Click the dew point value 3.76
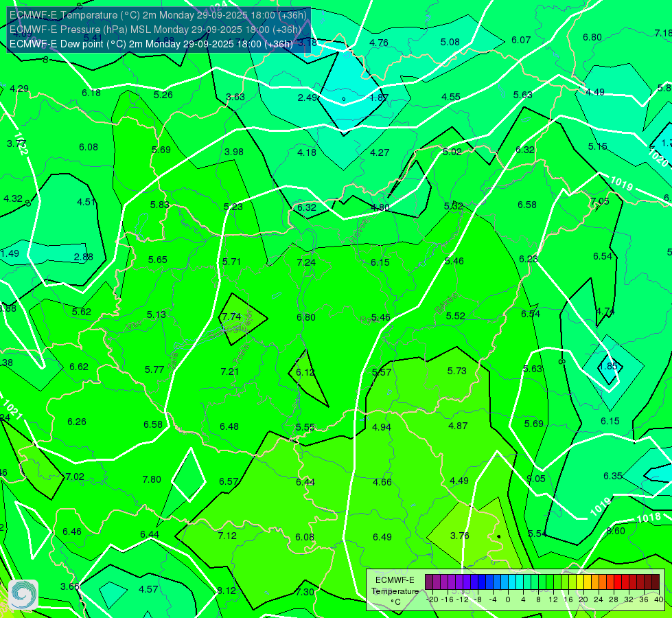This screenshot has height=618, width=672. tap(459, 536)
